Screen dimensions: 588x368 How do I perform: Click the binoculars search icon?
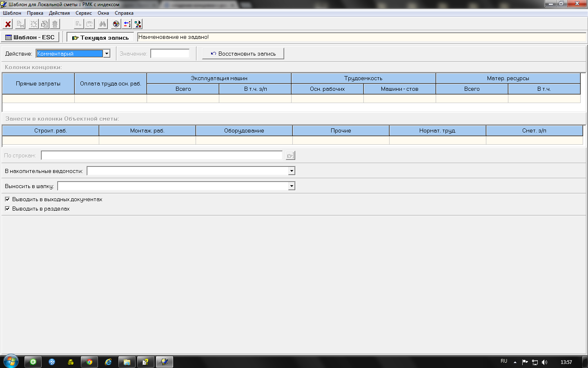tap(102, 24)
